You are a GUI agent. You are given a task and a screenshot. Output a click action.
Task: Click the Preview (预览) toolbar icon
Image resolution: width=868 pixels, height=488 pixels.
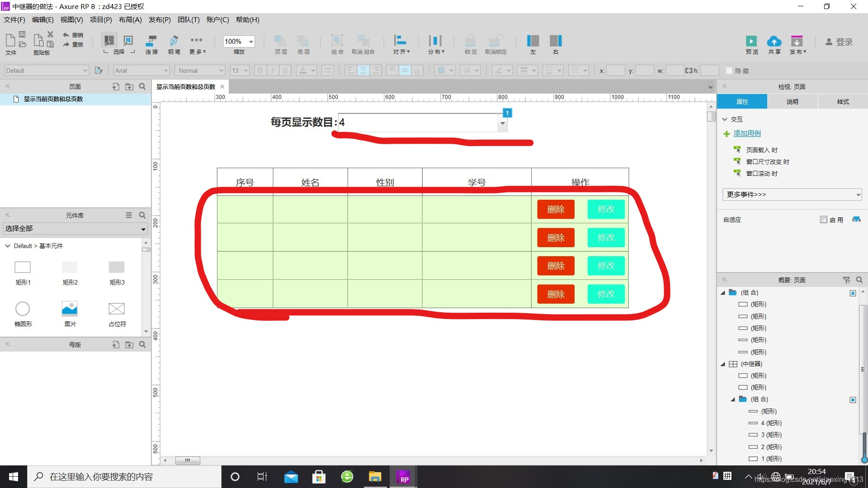tap(751, 41)
